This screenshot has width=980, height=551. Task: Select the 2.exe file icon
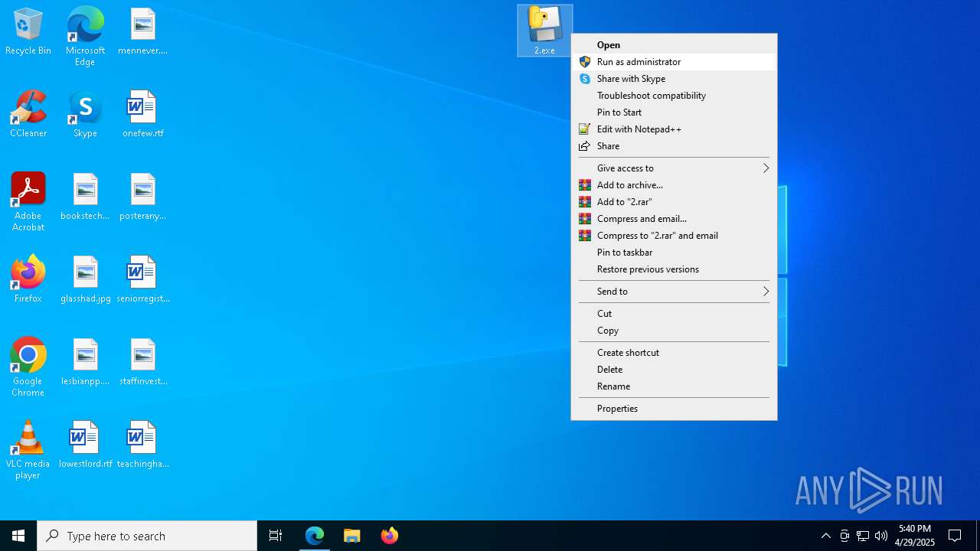(x=544, y=31)
